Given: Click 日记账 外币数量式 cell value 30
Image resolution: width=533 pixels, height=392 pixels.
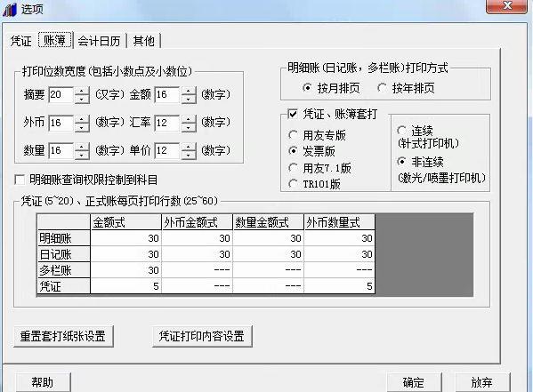Looking at the screenshot, I should click(340, 254).
